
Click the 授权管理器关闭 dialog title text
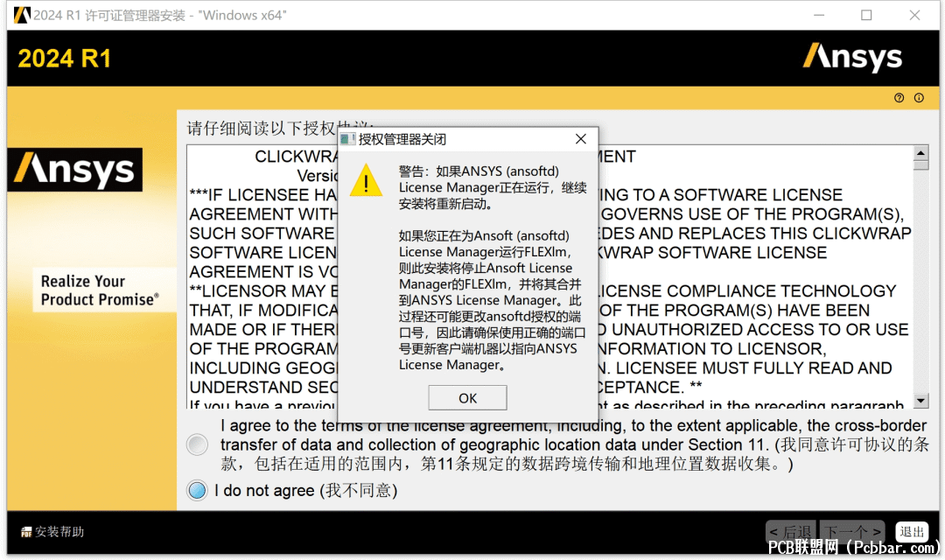(402, 139)
